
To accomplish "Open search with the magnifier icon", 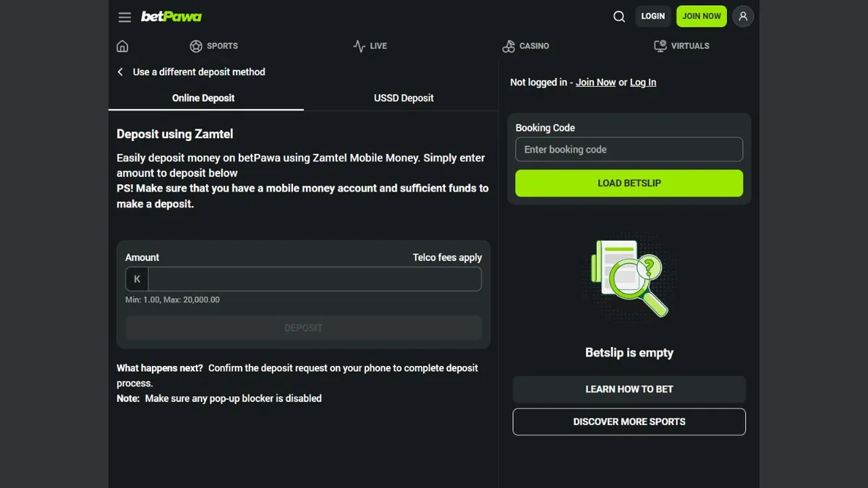I will (x=619, y=17).
